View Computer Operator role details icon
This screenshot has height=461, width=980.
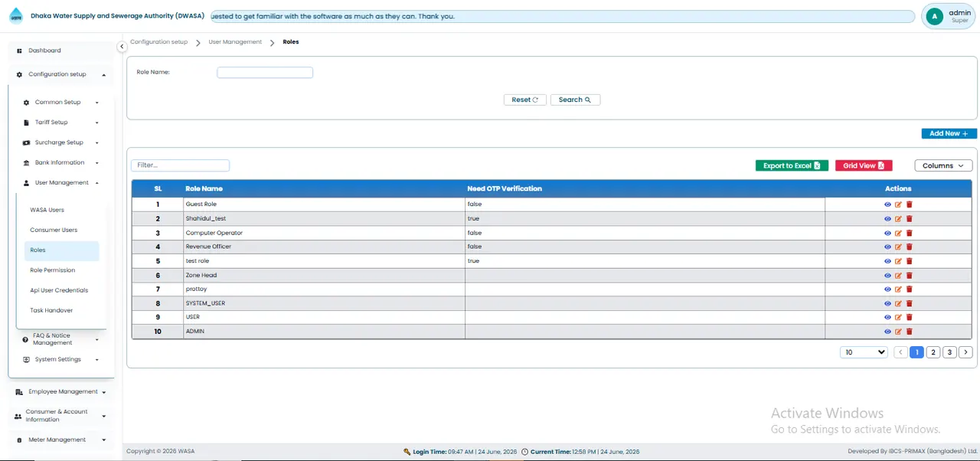tap(887, 233)
